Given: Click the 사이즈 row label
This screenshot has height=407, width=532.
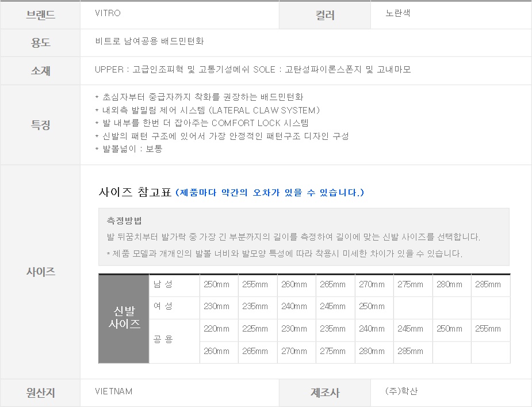Looking at the screenshot, I should tap(40, 272).
